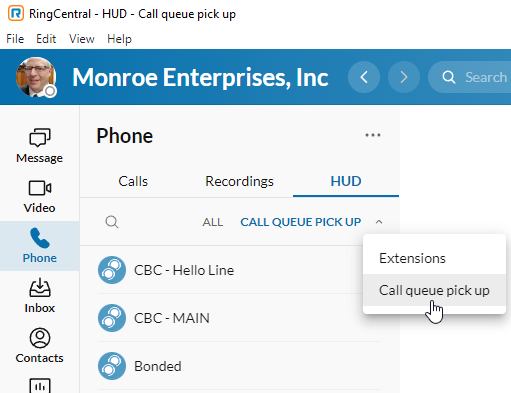The width and height of the screenshot is (511, 393).
Task: Collapse the Call Queue Pick Up chevron
Action: 379,222
